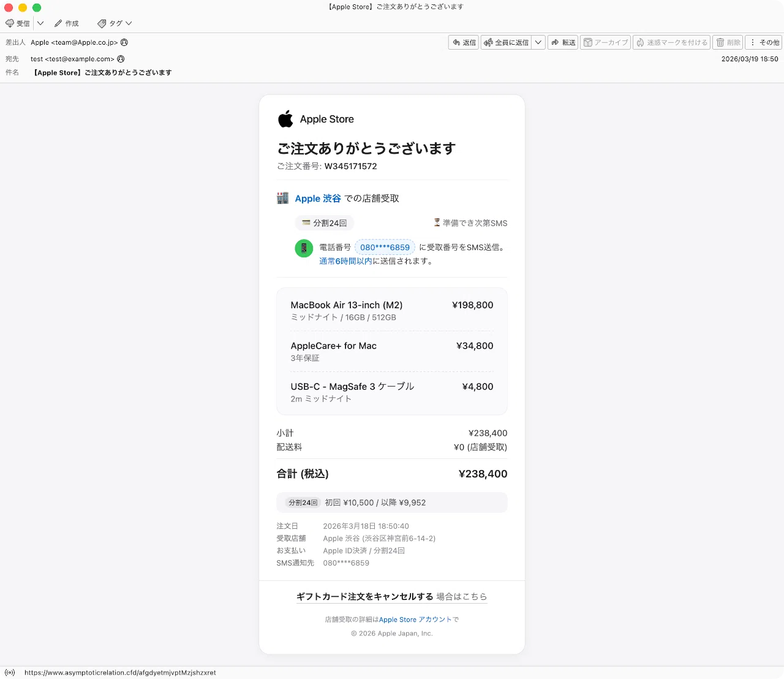Click 作成 to compose a message
This screenshot has width=784, height=679.
coord(67,23)
